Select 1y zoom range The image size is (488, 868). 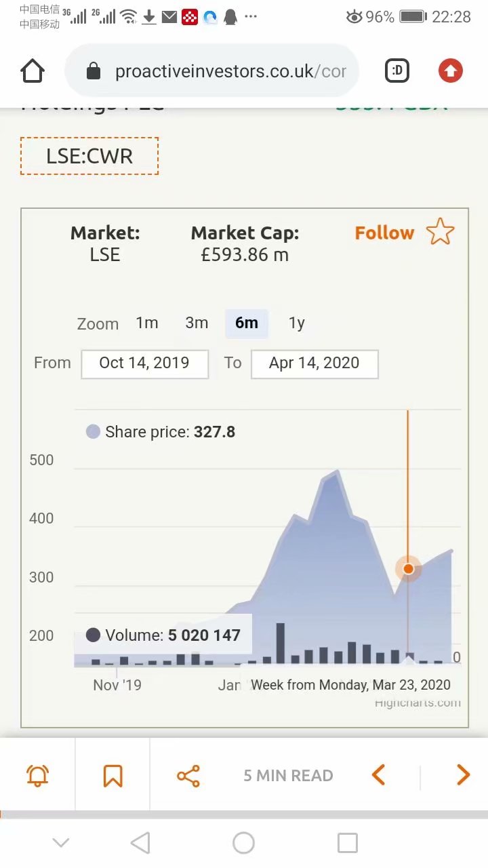tap(297, 323)
